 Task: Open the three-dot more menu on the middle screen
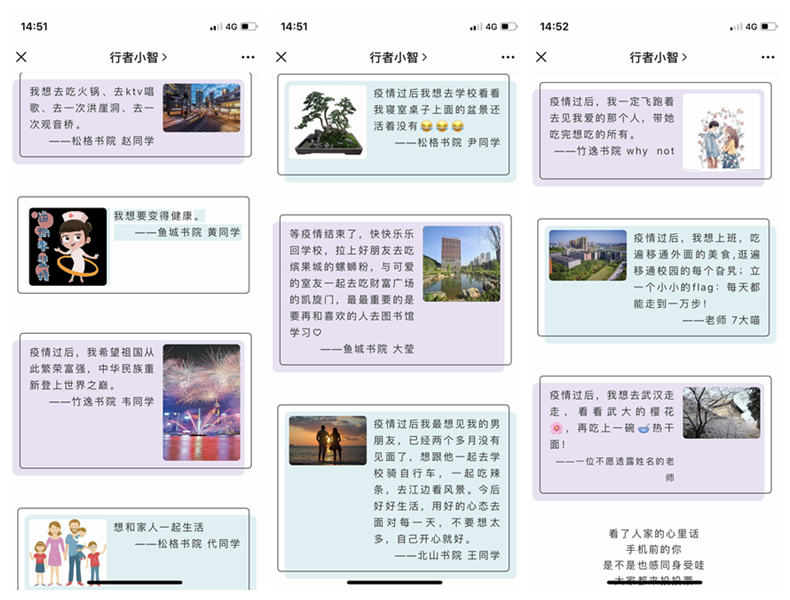tap(508, 58)
